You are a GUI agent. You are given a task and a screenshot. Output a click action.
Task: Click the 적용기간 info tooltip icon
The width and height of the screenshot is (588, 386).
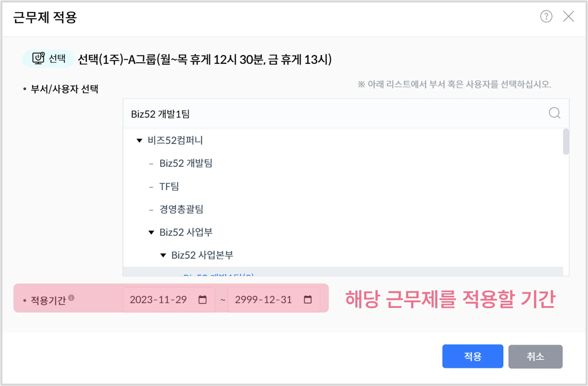click(71, 298)
